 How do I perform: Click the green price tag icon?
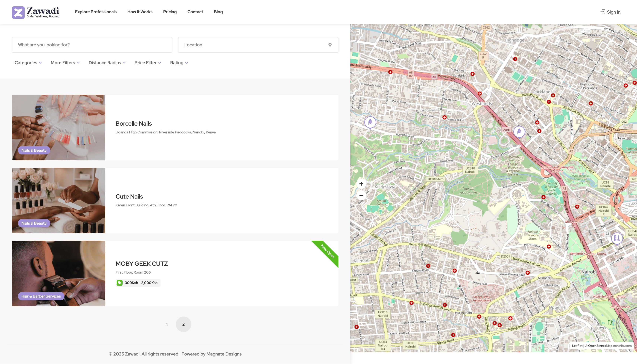119,283
